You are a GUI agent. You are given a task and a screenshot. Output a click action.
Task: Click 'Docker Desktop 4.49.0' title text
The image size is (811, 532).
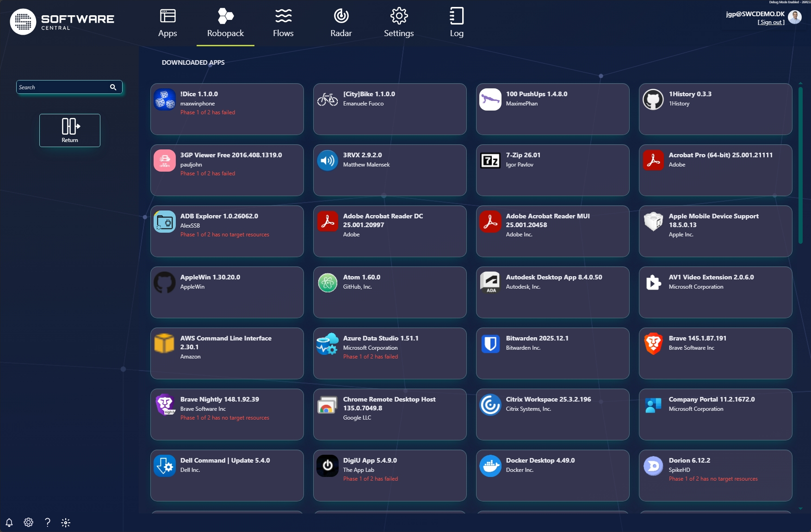(540, 460)
